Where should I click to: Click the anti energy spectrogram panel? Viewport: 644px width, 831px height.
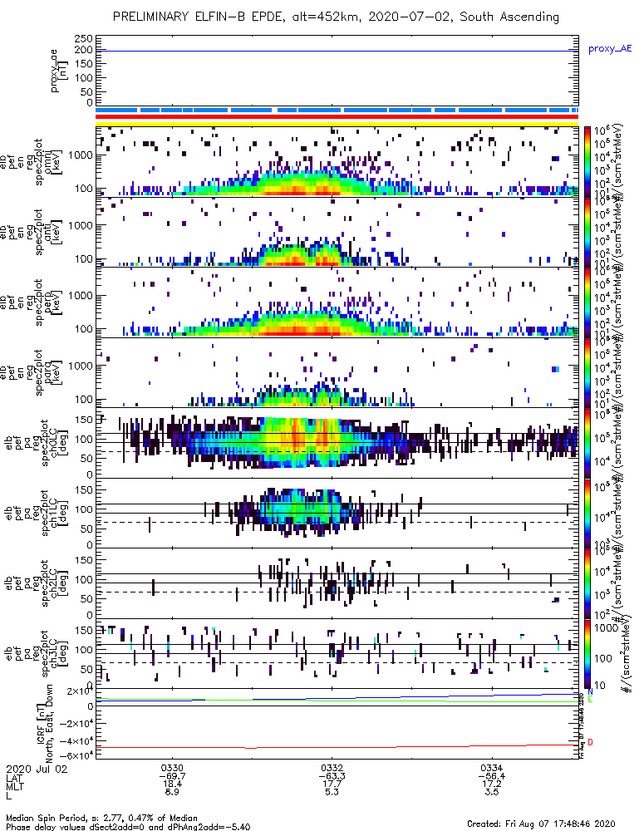(x=337, y=232)
